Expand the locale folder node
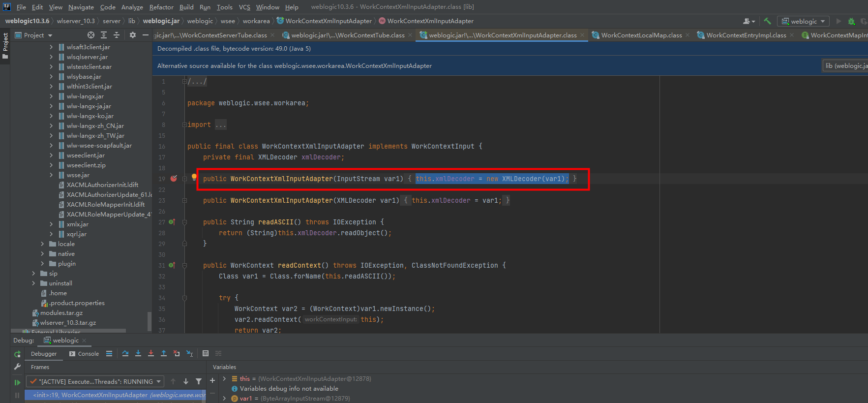This screenshot has height=403, width=868. point(42,244)
